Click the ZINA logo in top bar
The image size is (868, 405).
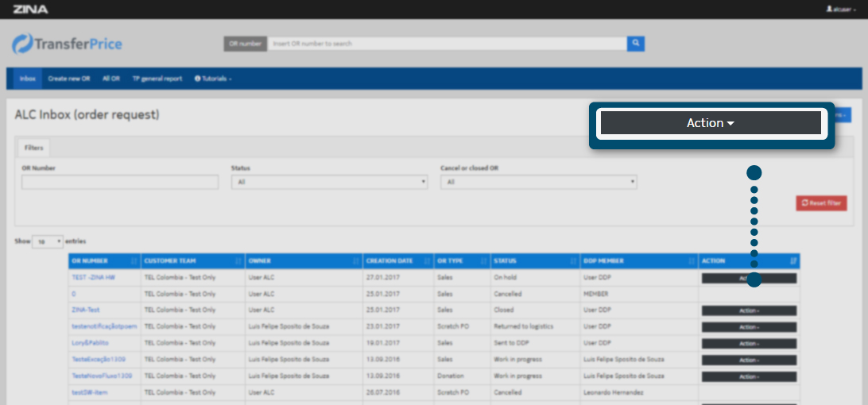[30, 10]
